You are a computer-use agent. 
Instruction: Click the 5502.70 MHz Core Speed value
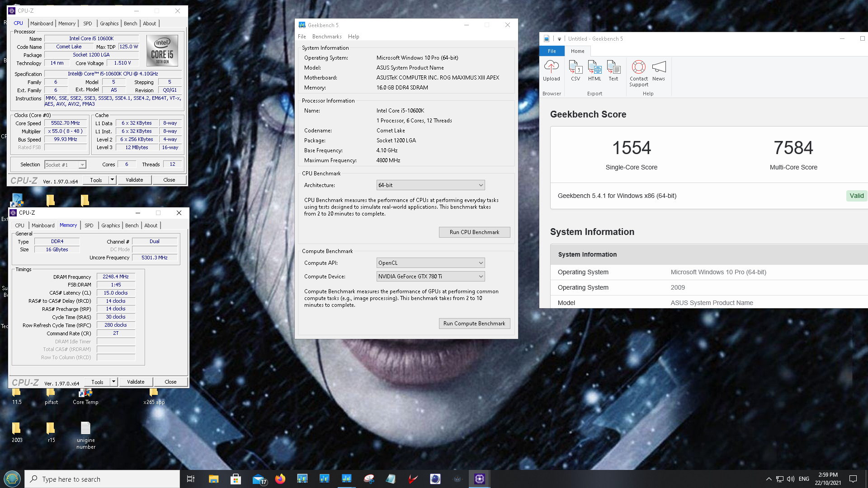[66, 123]
